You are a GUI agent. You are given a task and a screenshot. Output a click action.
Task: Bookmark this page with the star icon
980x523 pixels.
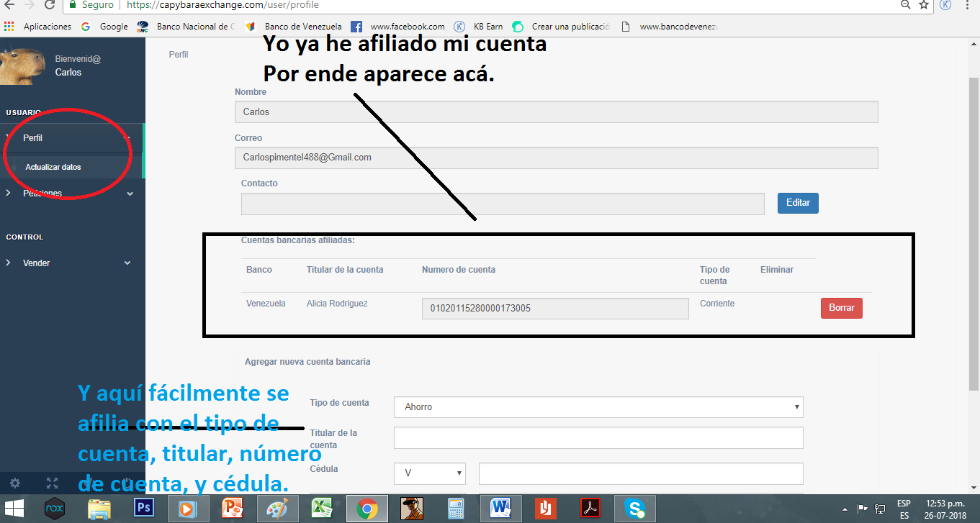tap(925, 4)
